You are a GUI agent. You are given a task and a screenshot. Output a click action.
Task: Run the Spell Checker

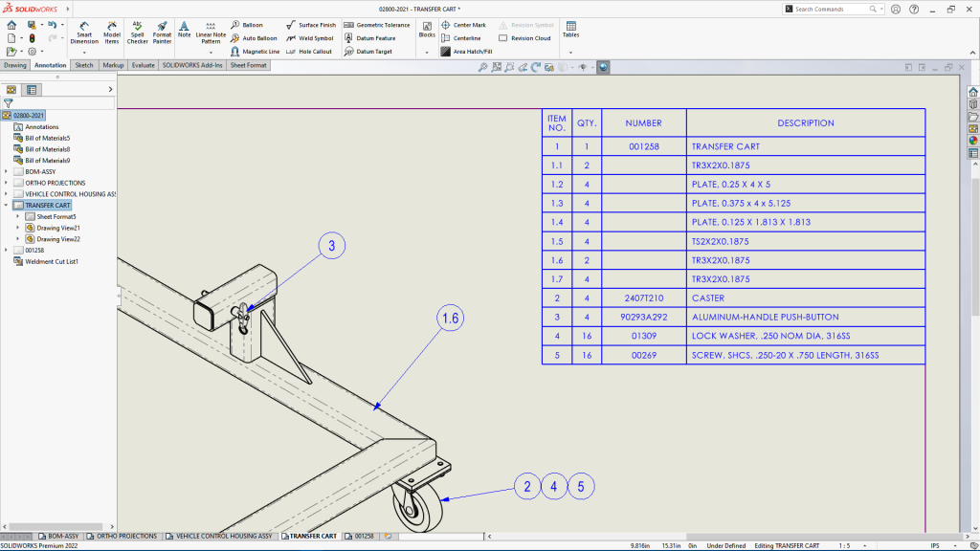136,33
